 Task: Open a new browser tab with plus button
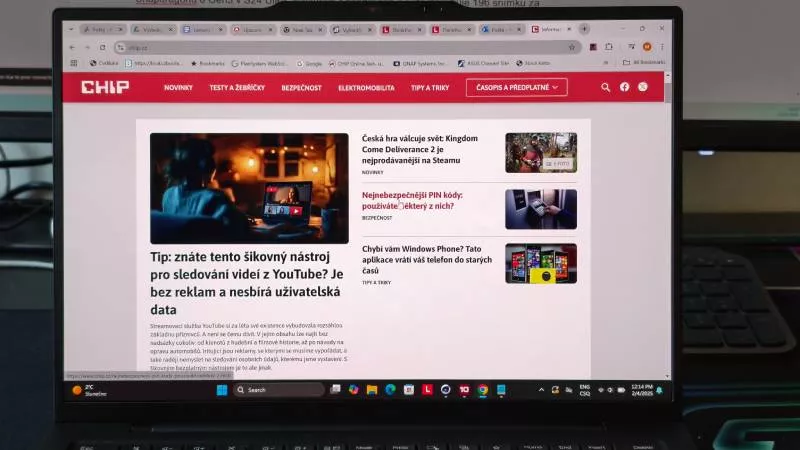[x=584, y=30]
